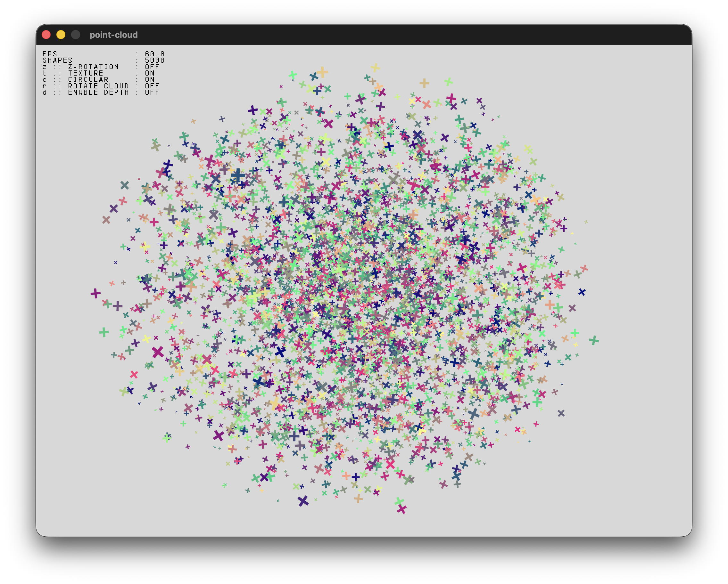The image size is (728, 584).
Task: Click the SHAPES count value 5000
Action: [154, 61]
